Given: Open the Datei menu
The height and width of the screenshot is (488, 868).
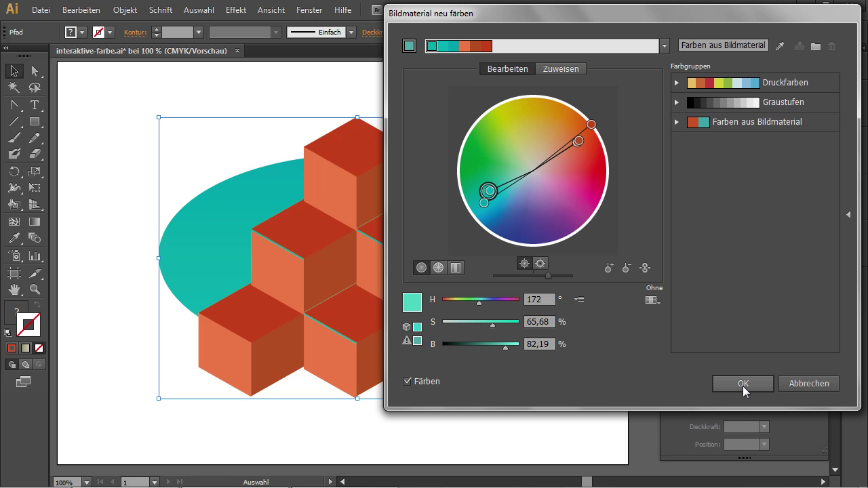Looking at the screenshot, I should [x=41, y=10].
